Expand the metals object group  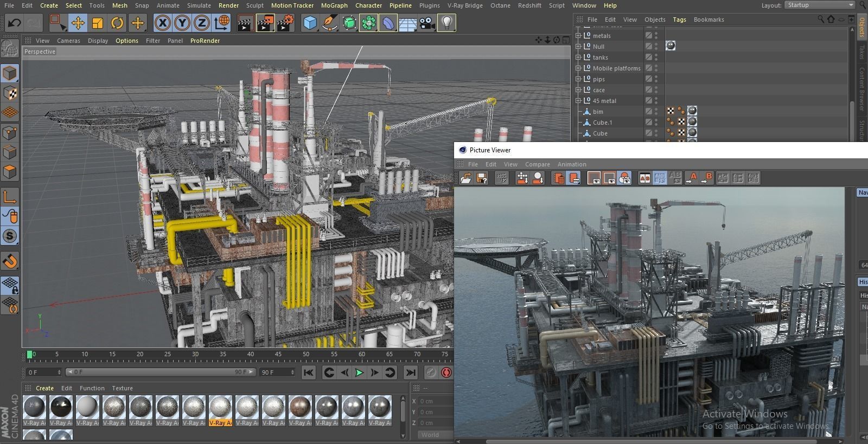(x=578, y=36)
